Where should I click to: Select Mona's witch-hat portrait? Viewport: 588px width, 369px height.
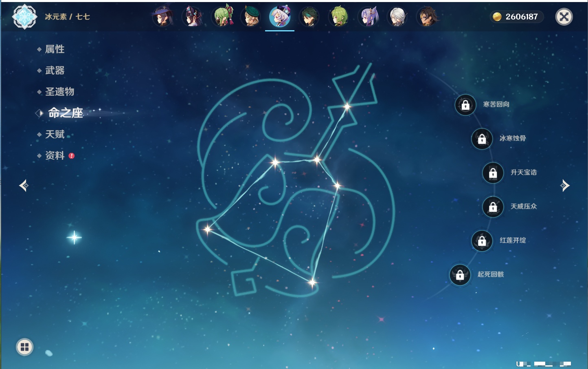pyautogui.click(x=162, y=17)
